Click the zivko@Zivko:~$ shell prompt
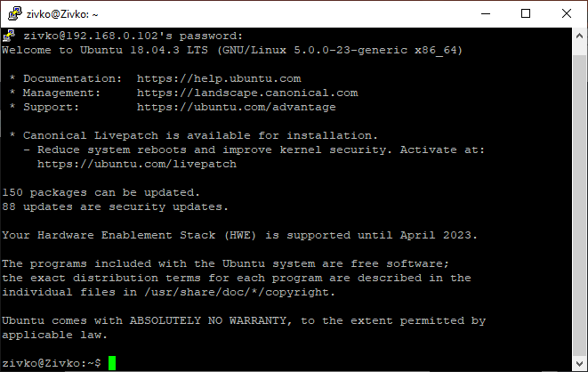 [52, 363]
